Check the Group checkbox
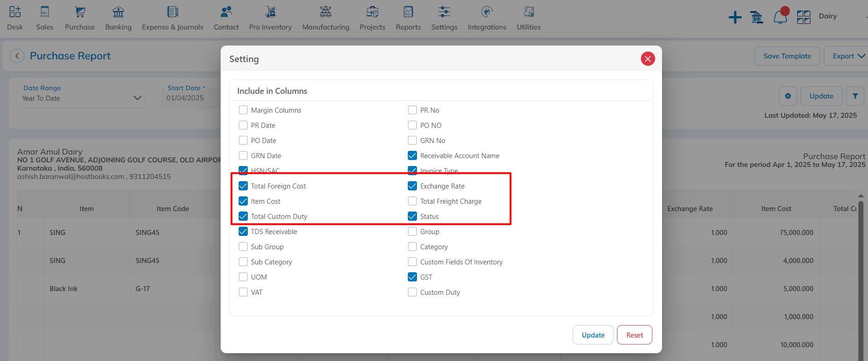This screenshot has width=868, height=361. (x=412, y=231)
